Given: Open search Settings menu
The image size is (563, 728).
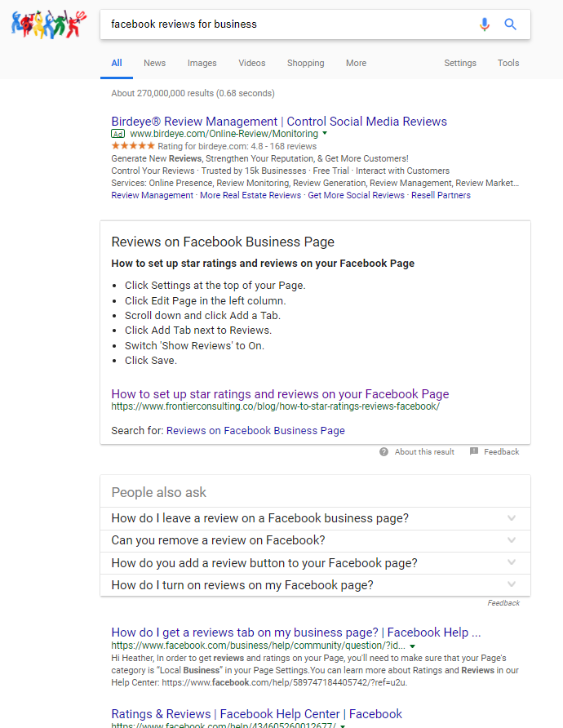Looking at the screenshot, I should [x=460, y=63].
